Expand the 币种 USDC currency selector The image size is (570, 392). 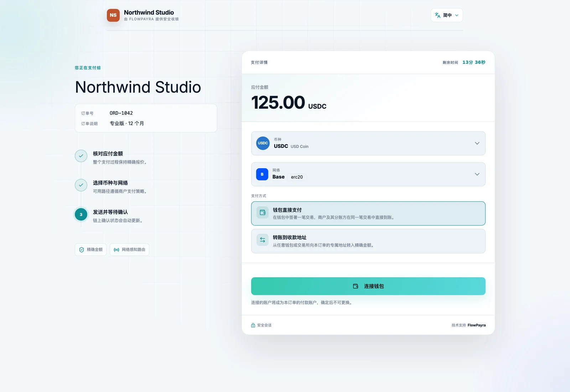pyautogui.click(x=368, y=143)
